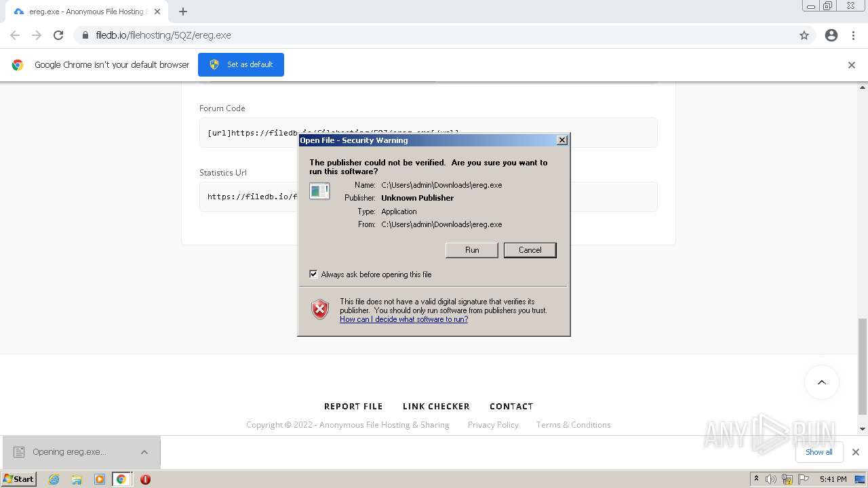Reload the page with the refresh icon
The height and width of the screenshot is (488, 868).
58,35
